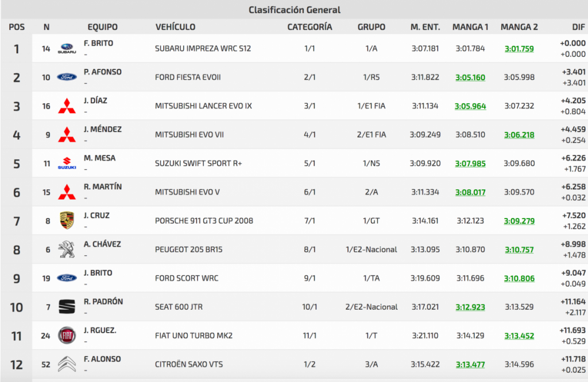Click the Mitsubishi logo beside R. Martín
The image size is (588, 382).
[x=67, y=192]
